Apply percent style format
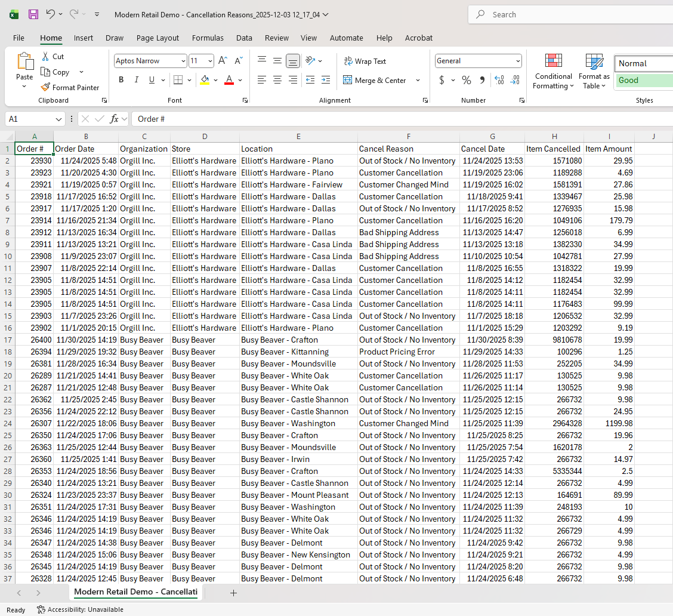 tap(467, 80)
